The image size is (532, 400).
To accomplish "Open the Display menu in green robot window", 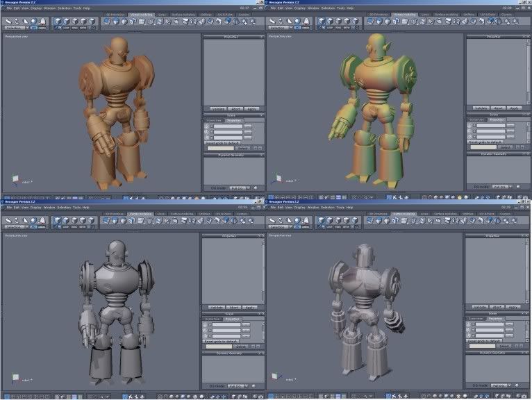I will [x=299, y=8].
